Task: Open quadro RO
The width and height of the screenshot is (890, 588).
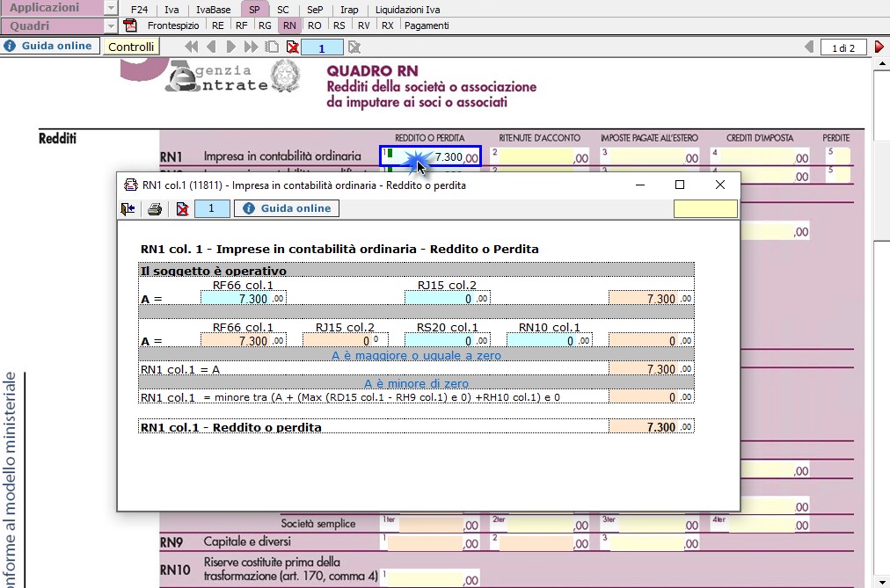Action: (x=315, y=25)
